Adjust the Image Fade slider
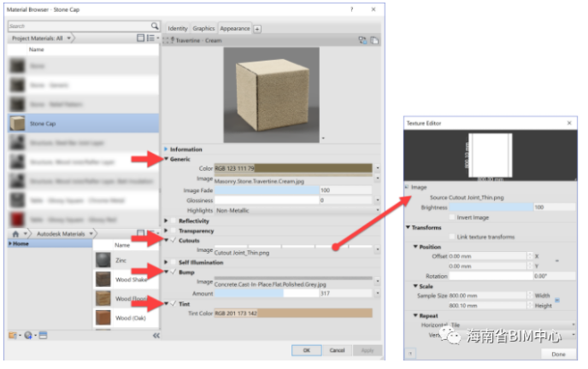Viewport: 588px width, 369px height. click(267, 190)
